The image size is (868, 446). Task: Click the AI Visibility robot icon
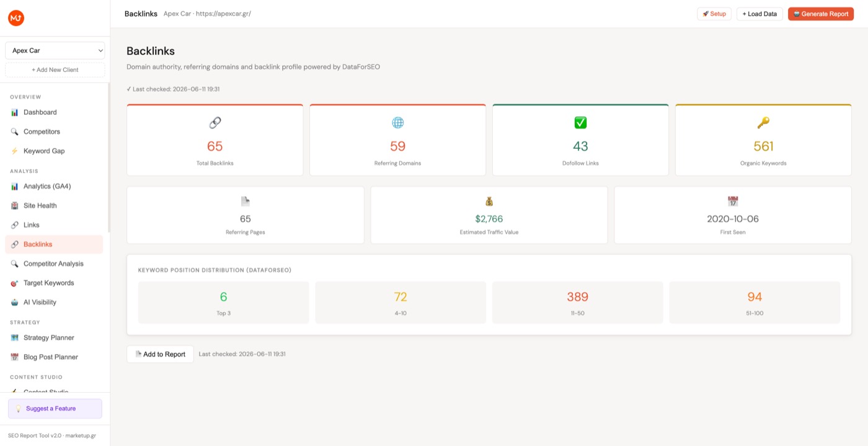[x=15, y=302]
